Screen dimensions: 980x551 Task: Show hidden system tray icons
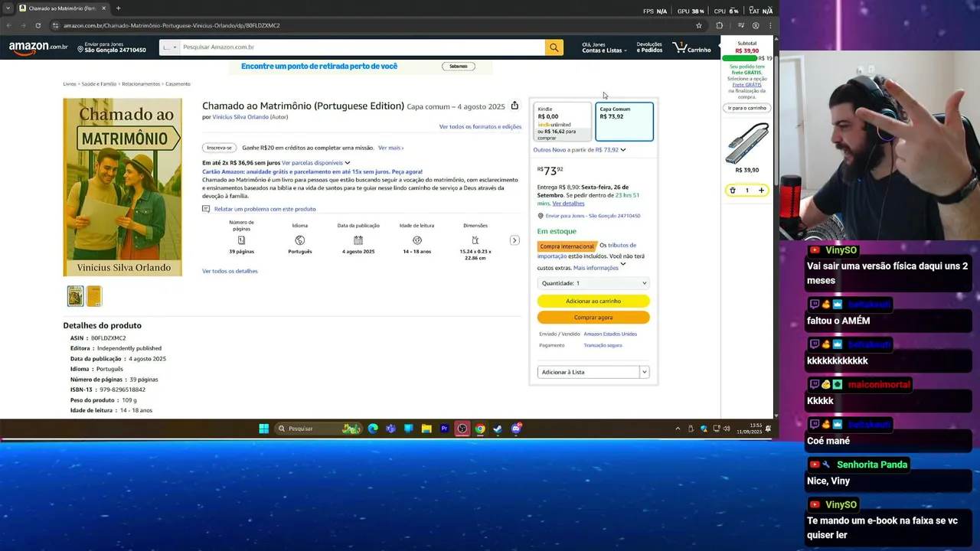coord(678,429)
